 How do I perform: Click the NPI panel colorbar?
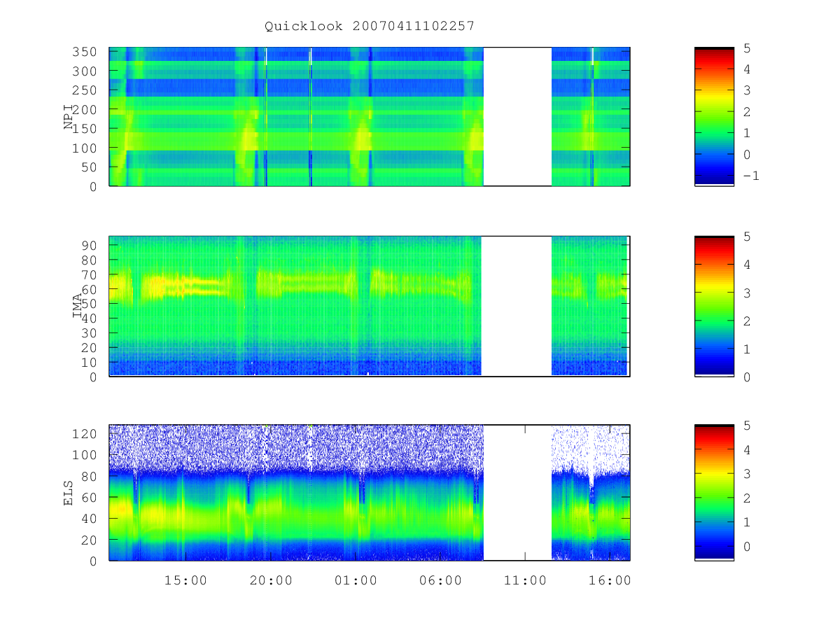pos(714,116)
